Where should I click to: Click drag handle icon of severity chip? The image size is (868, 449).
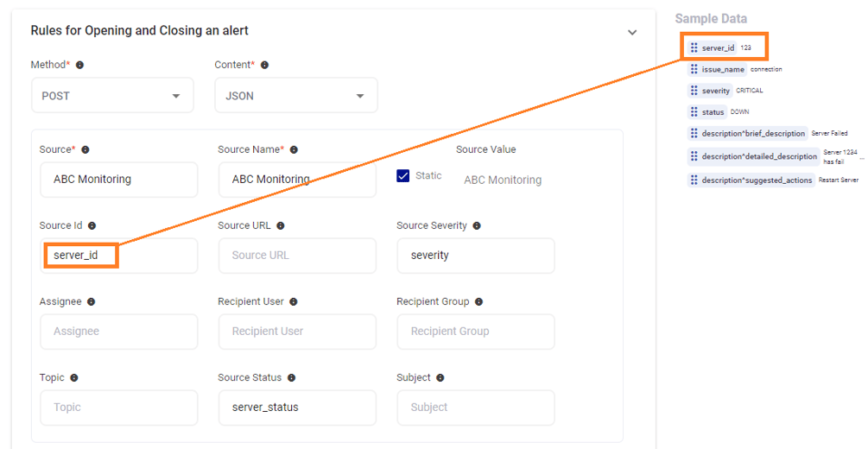coord(694,91)
